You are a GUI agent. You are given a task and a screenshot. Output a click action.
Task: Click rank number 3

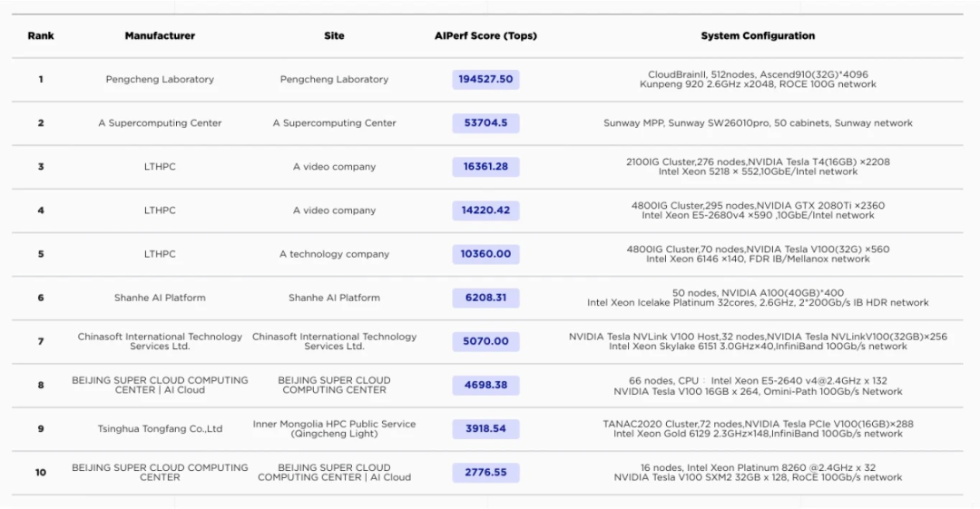point(41,167)
